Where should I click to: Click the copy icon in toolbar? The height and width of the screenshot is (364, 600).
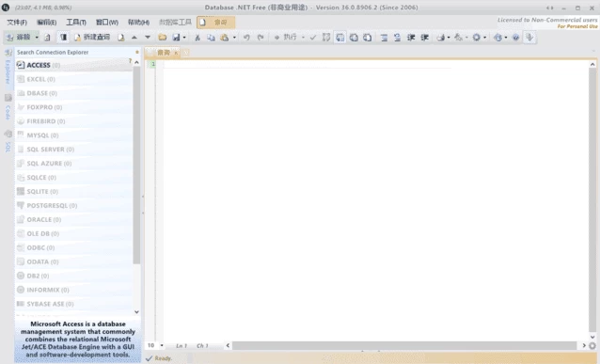[x=211, y=37]
